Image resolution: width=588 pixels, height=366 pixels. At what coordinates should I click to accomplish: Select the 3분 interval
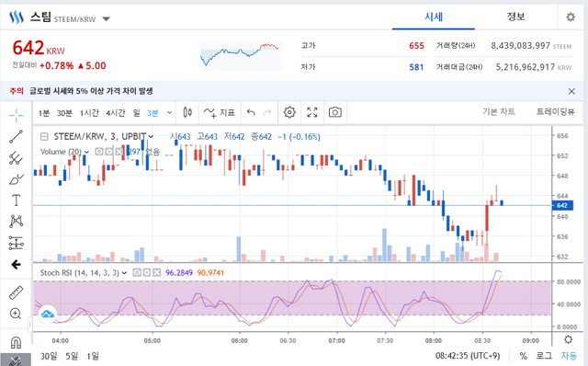tap(153, 112)
